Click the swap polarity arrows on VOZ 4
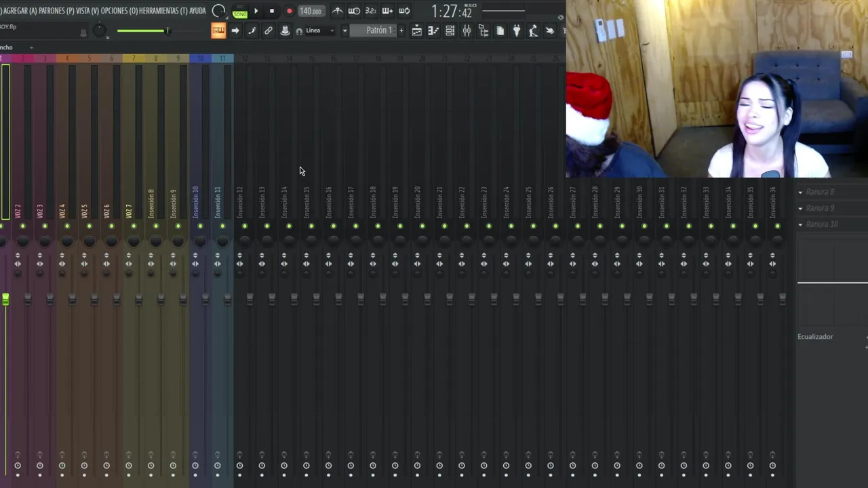This screenshot has width=868, height=488. 62,255
